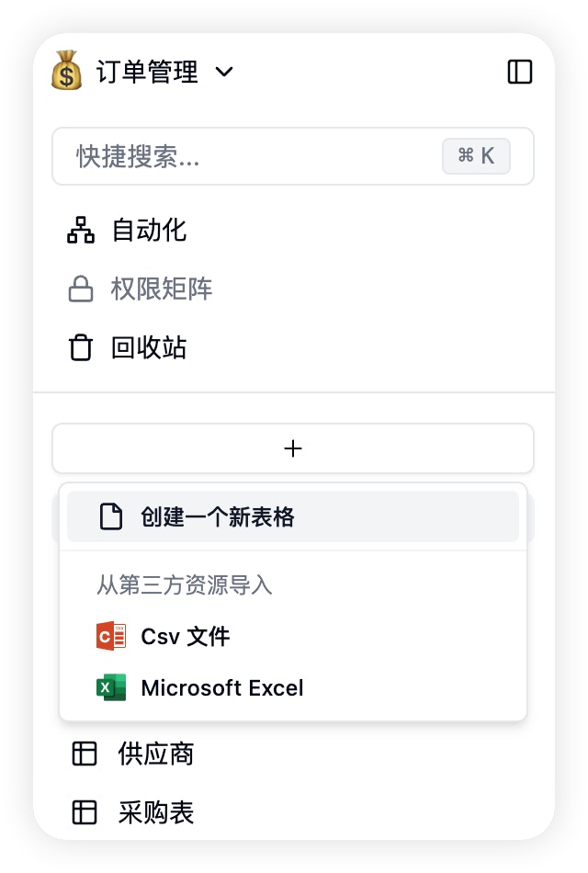Screen dimensions: 588x873
Task: Click the ⌘ K shortcut badge
Action: click(x=476, y=156)
